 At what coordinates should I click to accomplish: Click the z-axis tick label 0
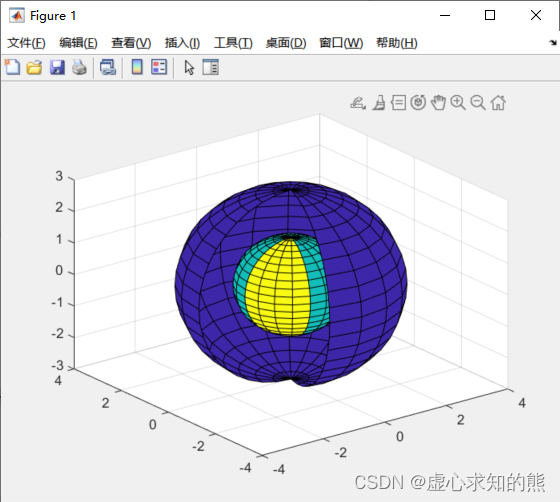click(x=59, y=270)
